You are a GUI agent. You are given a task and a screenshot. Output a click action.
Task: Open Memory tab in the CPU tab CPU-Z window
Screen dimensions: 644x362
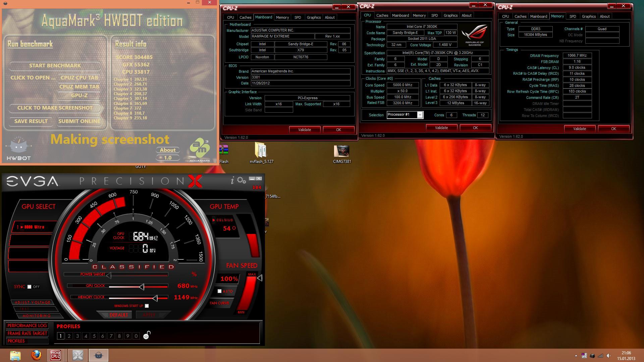pyautogui.click(x=419, y=15)
